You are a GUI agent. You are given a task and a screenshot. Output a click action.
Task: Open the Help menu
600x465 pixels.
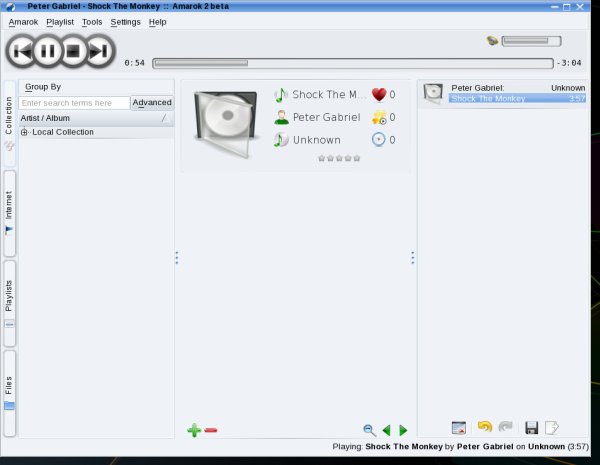157,22
